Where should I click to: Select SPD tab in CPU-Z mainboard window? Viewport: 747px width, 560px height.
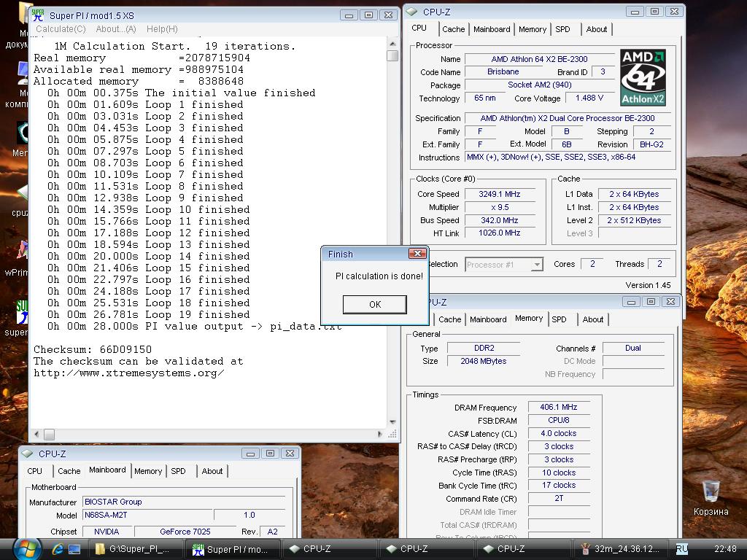pyautogui.click(x=178, y=471)
